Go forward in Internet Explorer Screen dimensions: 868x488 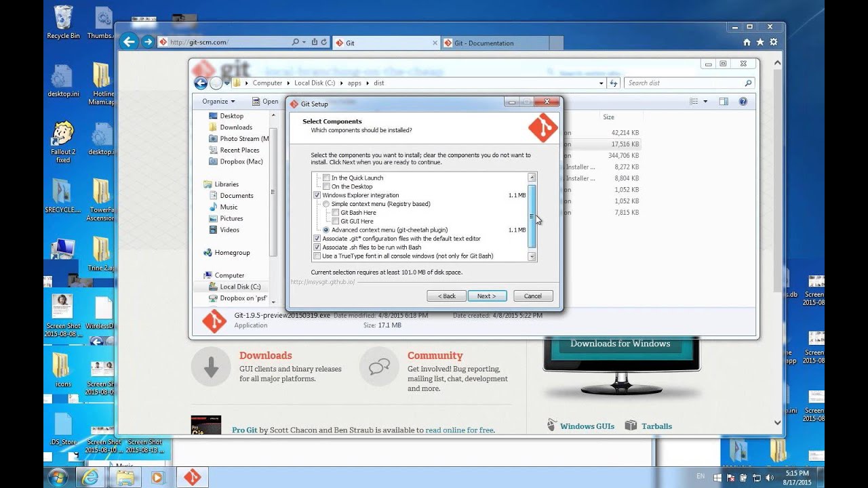tap(148, 42)
